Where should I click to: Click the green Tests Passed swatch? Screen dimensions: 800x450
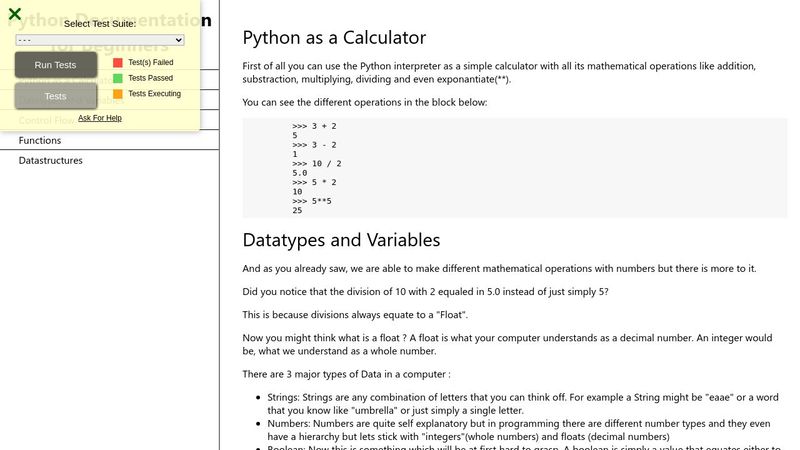tap(118, 78)
